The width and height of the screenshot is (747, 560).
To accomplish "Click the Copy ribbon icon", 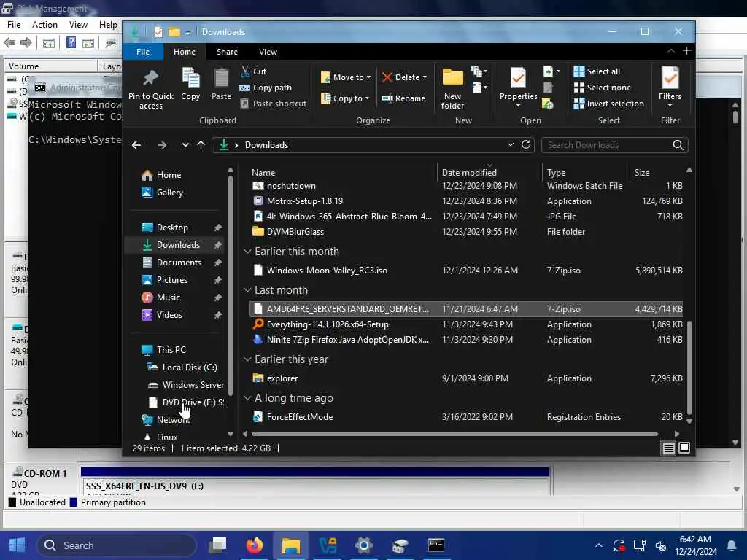I will click(190, 78).
